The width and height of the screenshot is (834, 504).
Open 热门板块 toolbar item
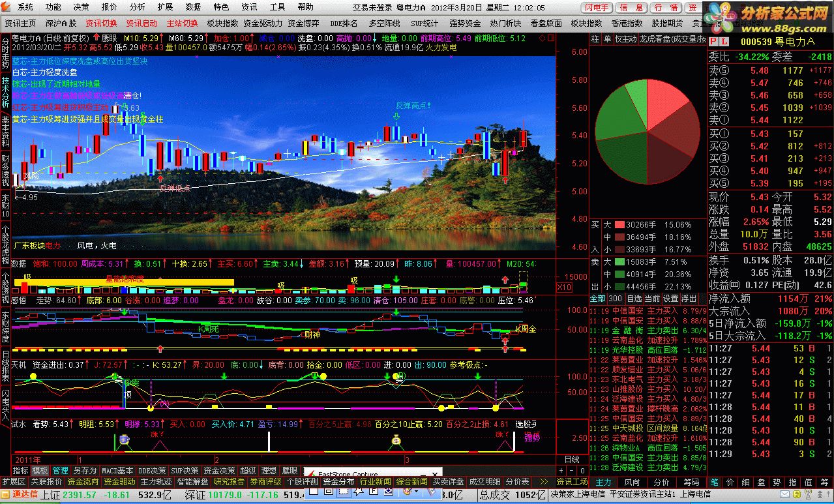click(505, 23)
